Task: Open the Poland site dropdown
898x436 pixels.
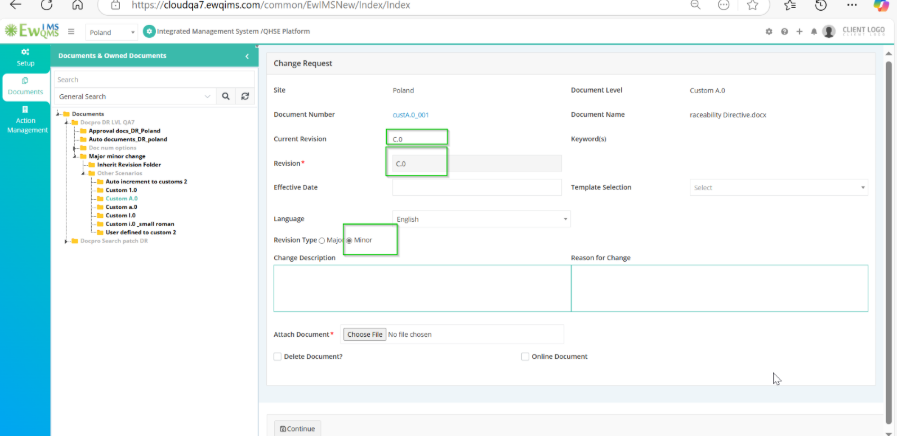Action: pyautogui.click(x=112, y=32)
